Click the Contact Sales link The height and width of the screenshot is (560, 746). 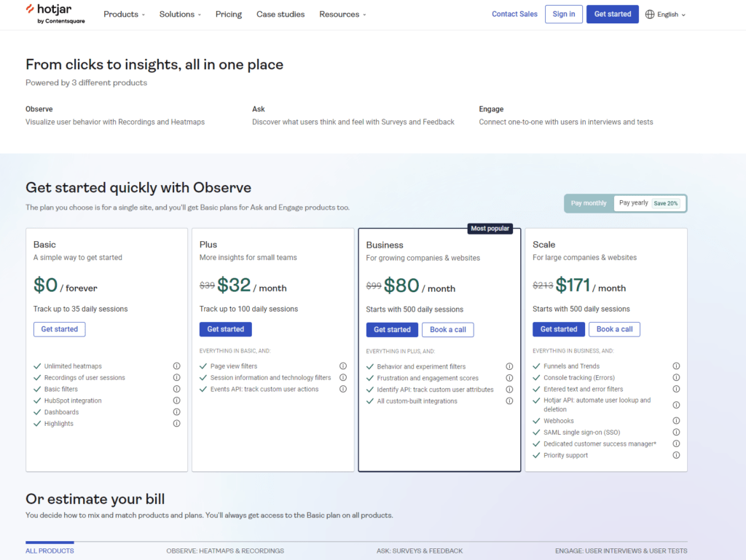pos(514,15)
